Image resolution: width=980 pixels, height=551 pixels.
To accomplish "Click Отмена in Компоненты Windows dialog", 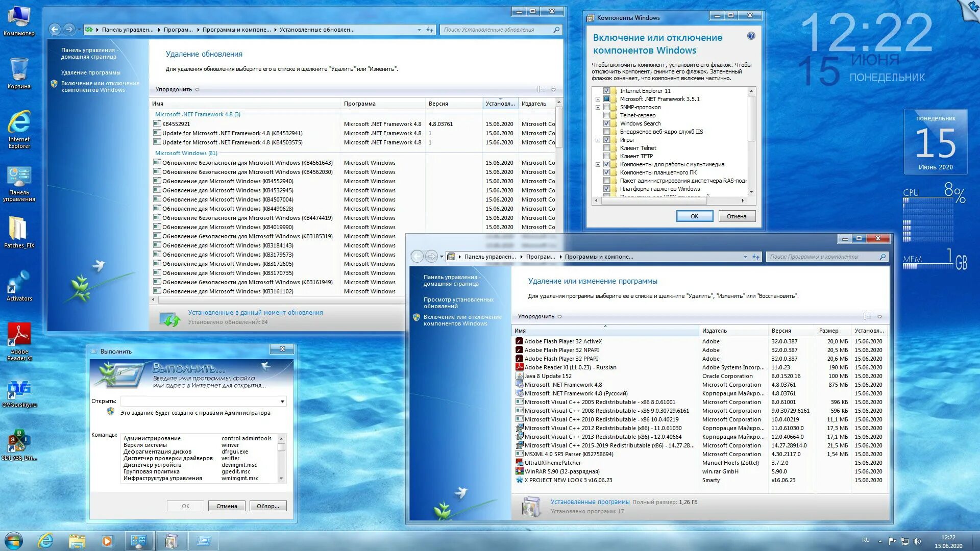I will coord(737,216).
